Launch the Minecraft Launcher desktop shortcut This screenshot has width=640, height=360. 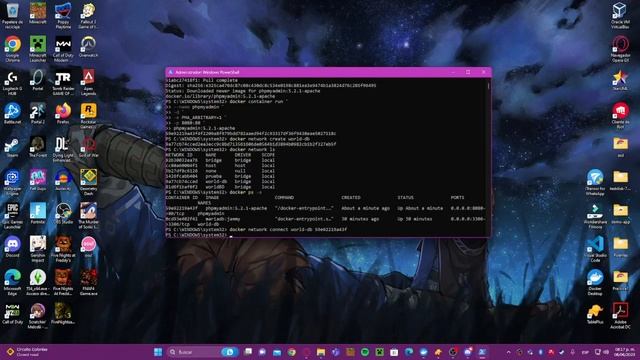coord(38,49)
